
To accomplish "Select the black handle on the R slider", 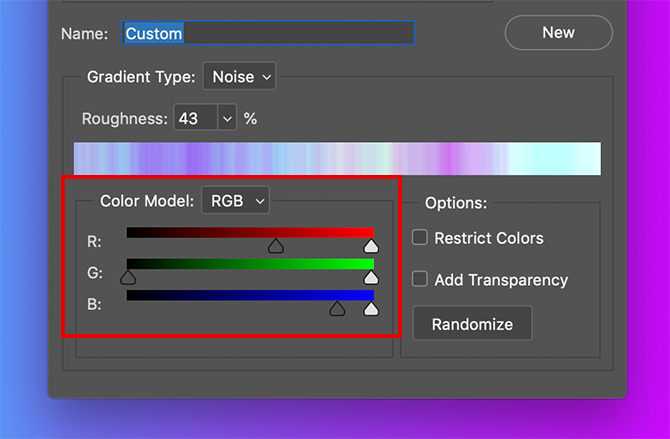I will coord(276,245).
